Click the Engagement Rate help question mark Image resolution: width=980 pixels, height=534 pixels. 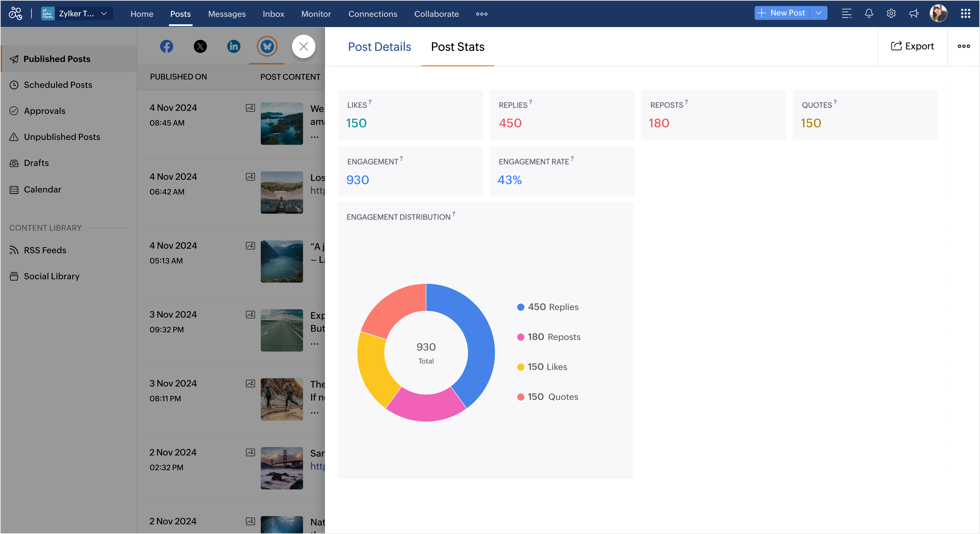click(x=572, y=159)
